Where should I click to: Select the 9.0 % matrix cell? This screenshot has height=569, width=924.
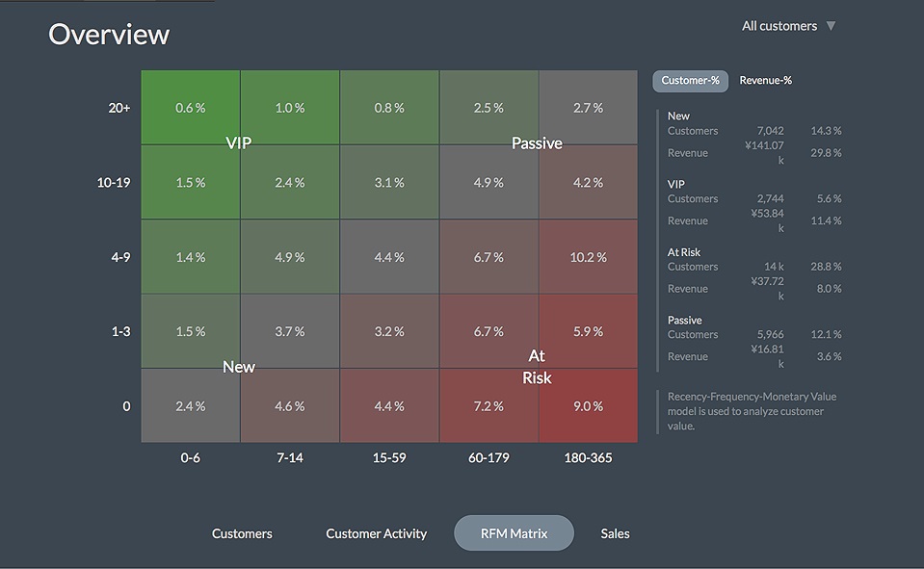(588, 406)
